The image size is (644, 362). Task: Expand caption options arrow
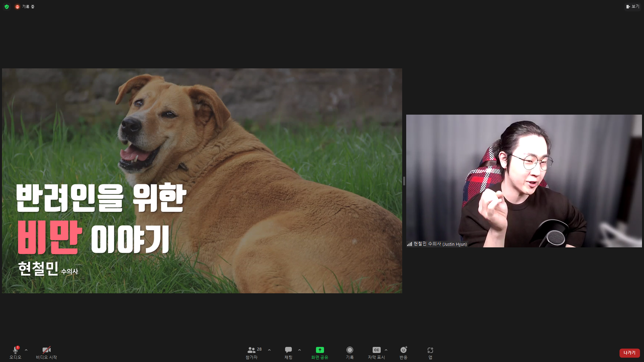386,350
